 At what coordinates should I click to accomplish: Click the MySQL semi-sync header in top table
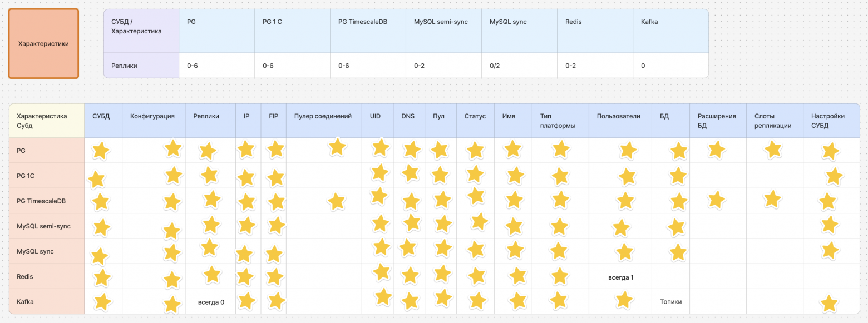click(x=444, y=31)
